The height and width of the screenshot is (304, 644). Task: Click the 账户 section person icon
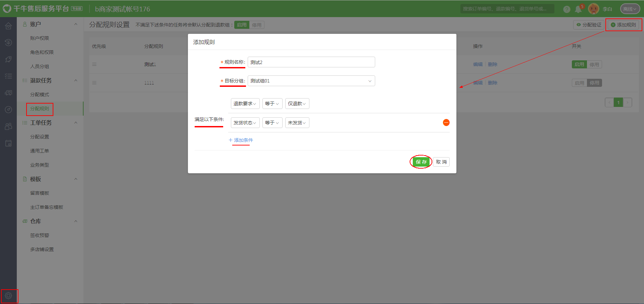pyautogui.click(x=25, y=24)
